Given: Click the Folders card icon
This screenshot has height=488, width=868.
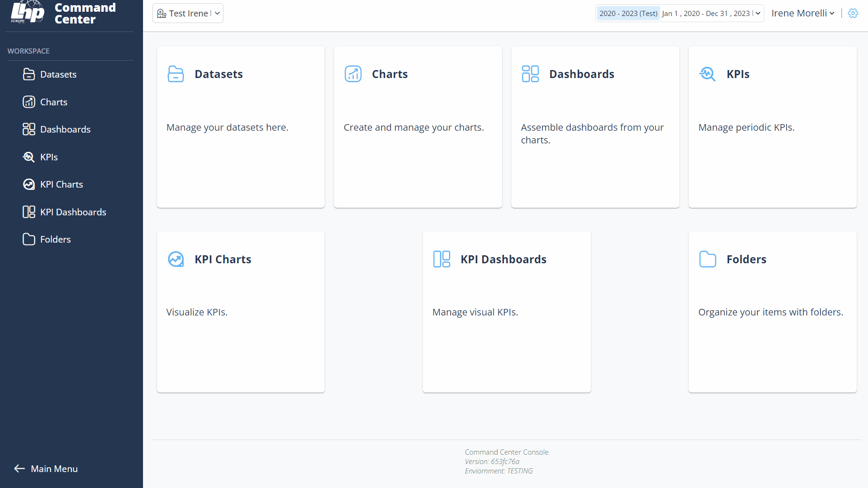Looking at the screenshot, I should 708,259.
